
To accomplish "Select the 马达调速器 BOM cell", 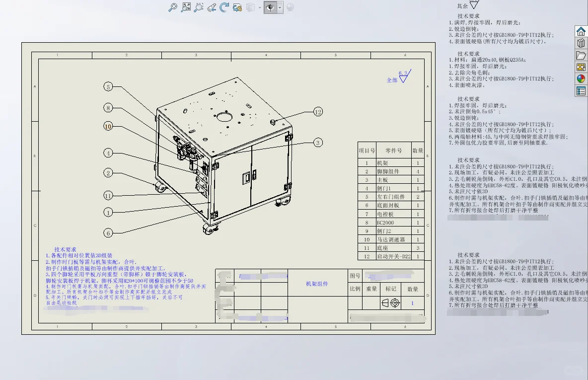I will click(394, 239).
